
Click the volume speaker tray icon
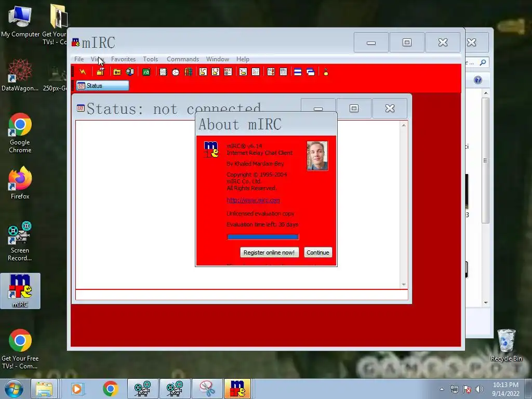[480, 389]
